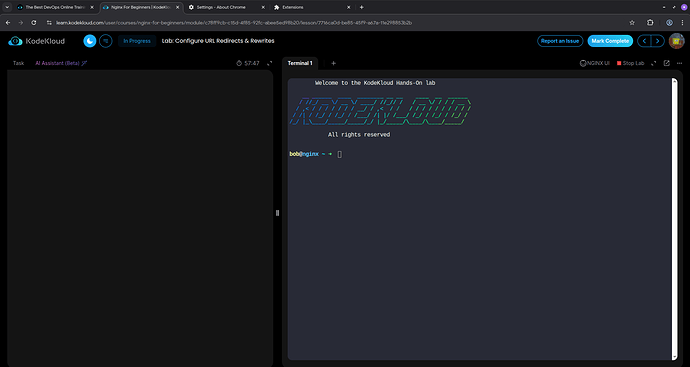The image size is (690, 367).
Task: Go to the previous lesson
Action: pos(644,41)
